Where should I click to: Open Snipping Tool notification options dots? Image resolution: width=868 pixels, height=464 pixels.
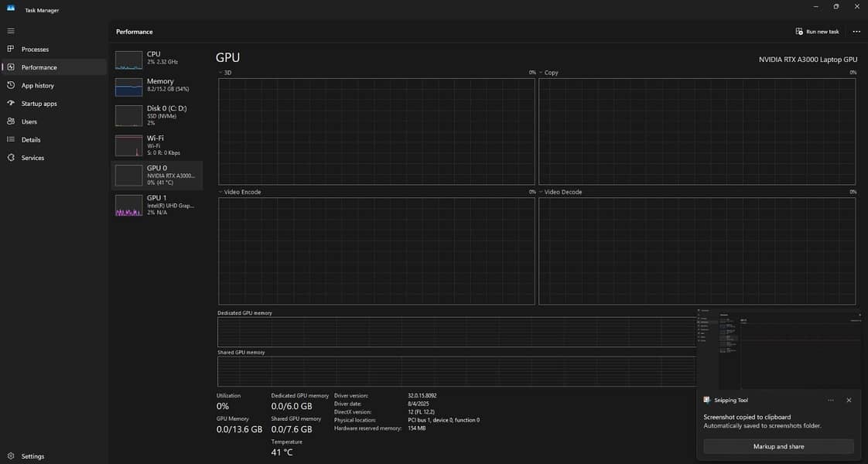(830, 400)
